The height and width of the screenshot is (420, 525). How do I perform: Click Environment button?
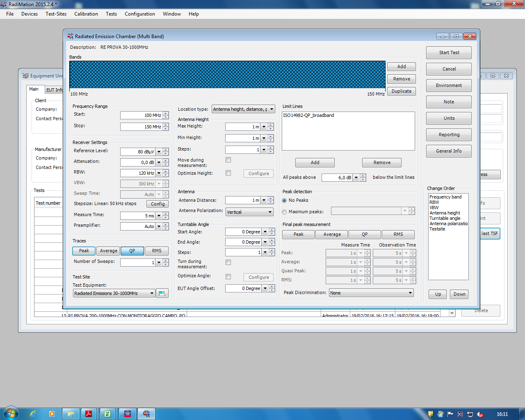click(449, 85)
